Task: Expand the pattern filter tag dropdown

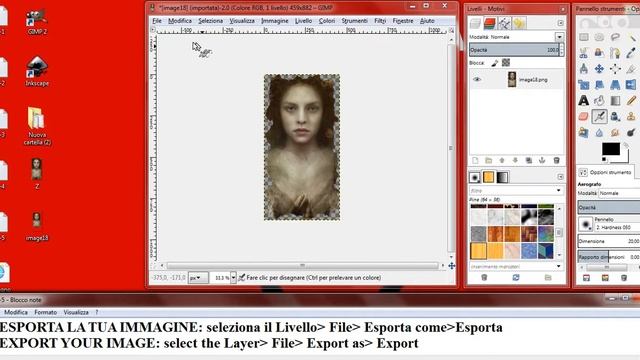Action: click(x=559, y=191)
